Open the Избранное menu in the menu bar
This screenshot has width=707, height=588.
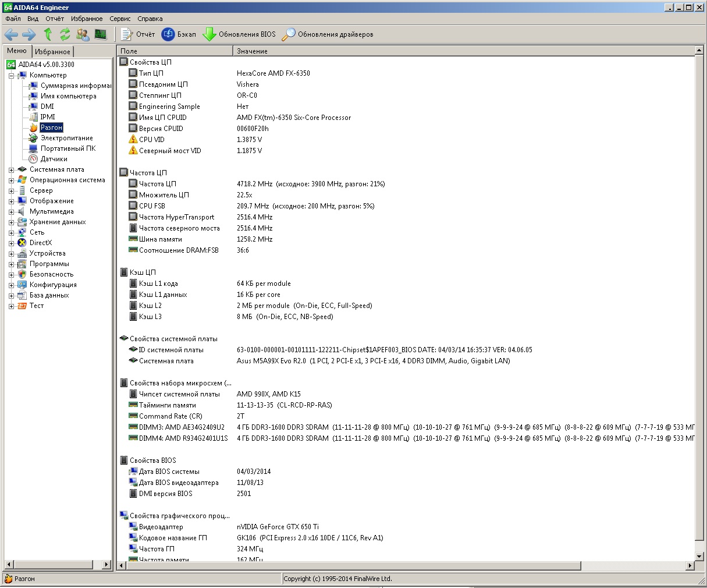87,19
